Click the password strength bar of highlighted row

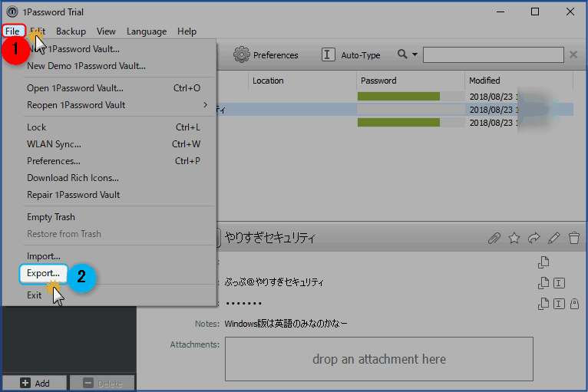pos(411,110)
